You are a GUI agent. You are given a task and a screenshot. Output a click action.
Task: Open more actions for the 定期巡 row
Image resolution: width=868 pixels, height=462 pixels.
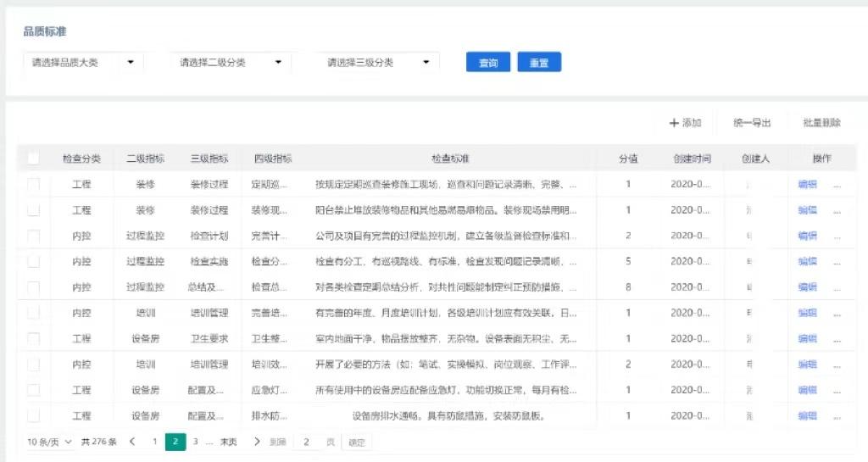[837, 186]
